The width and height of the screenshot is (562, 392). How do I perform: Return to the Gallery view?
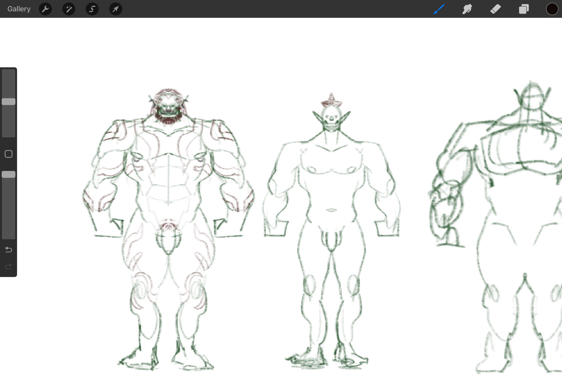[19, 9]
